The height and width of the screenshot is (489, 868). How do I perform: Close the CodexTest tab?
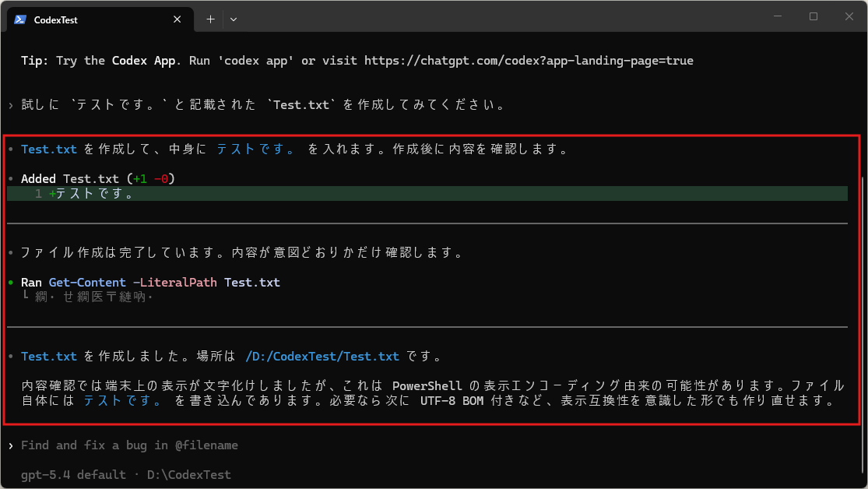(x=178, y=19)
